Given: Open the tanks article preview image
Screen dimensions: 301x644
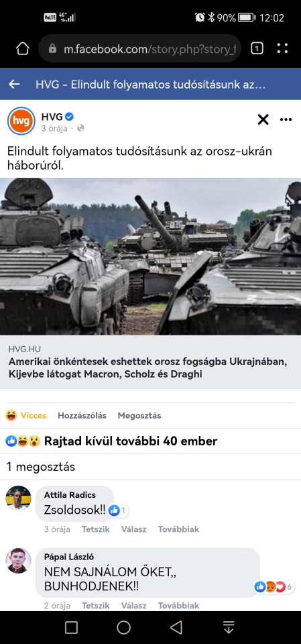Looking at the screenshot, I should point(150,256).
